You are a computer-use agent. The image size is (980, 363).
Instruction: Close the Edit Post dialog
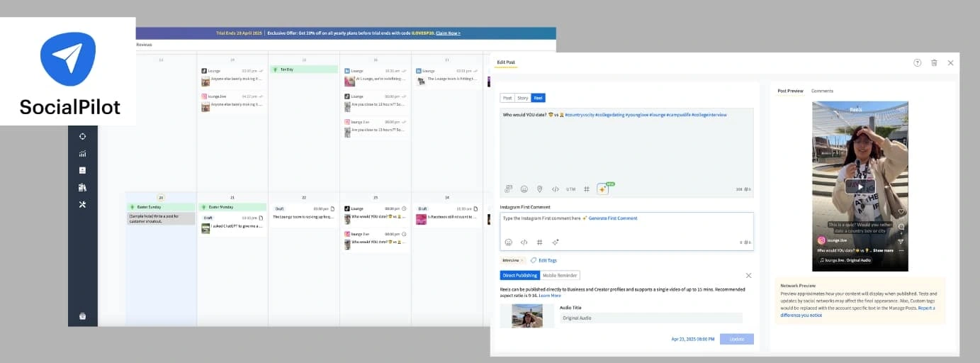click(x=951, y=63)
